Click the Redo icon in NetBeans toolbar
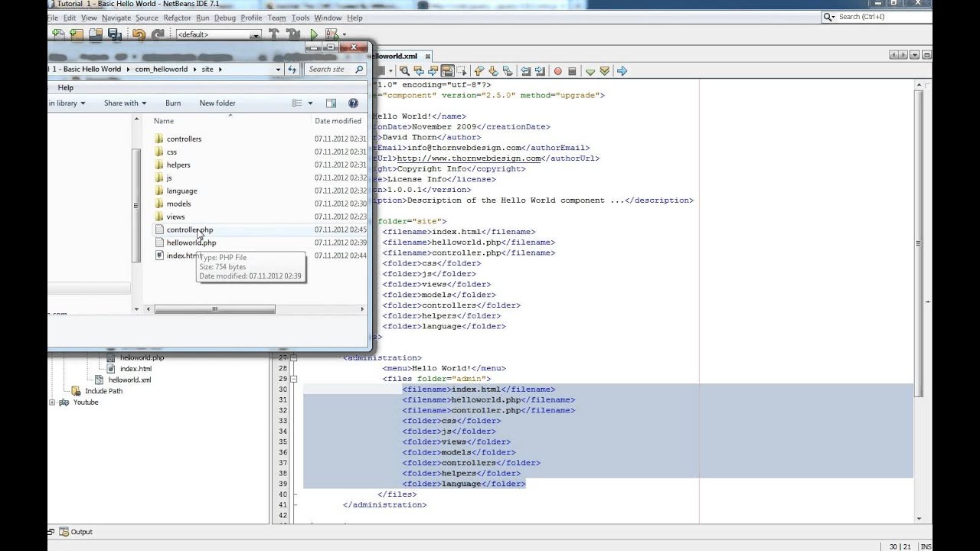 coord(158,34)
